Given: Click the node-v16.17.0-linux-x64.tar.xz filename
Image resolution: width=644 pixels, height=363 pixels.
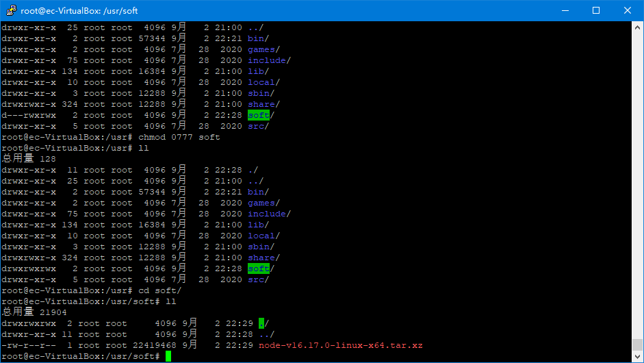Looking at the screenshot, I should pos(341,345).
